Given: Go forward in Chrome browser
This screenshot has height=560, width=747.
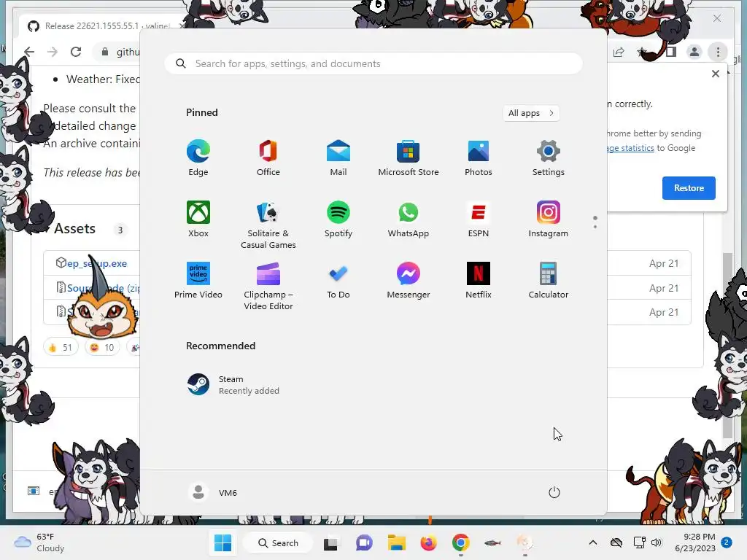Looking at the screenshot, I should coord(53,52).
